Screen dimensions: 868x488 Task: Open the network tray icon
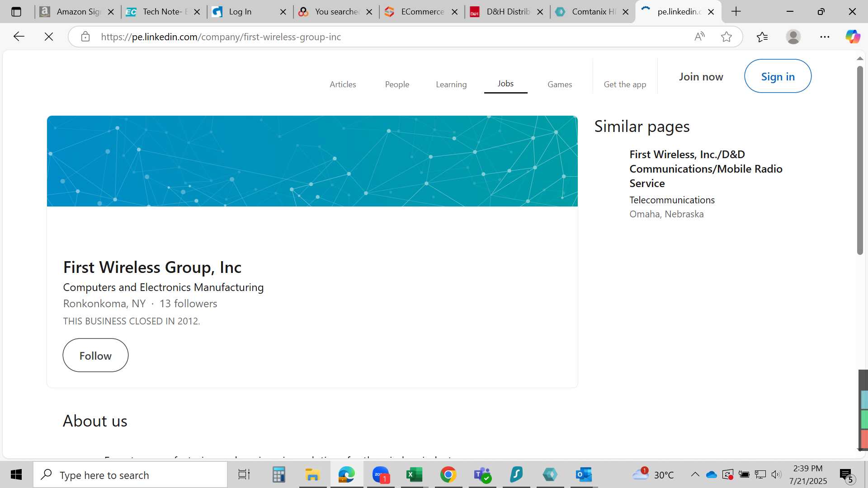pyautogui.click(x=760, y=474)
